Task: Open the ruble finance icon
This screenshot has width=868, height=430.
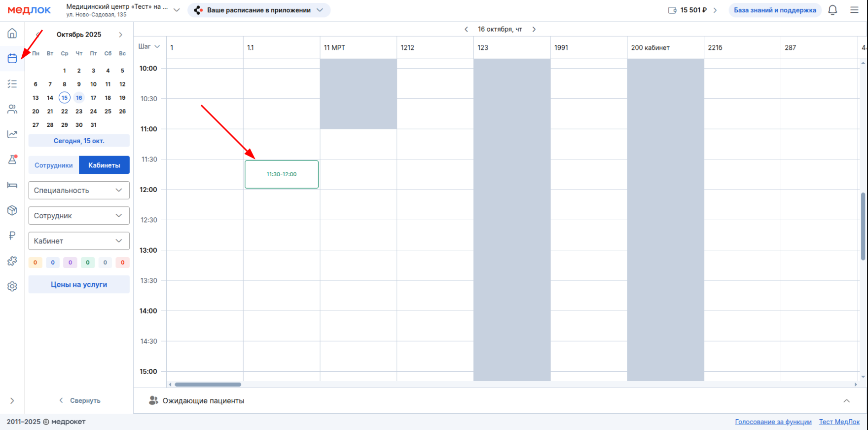Action: [x=12, y=235]
